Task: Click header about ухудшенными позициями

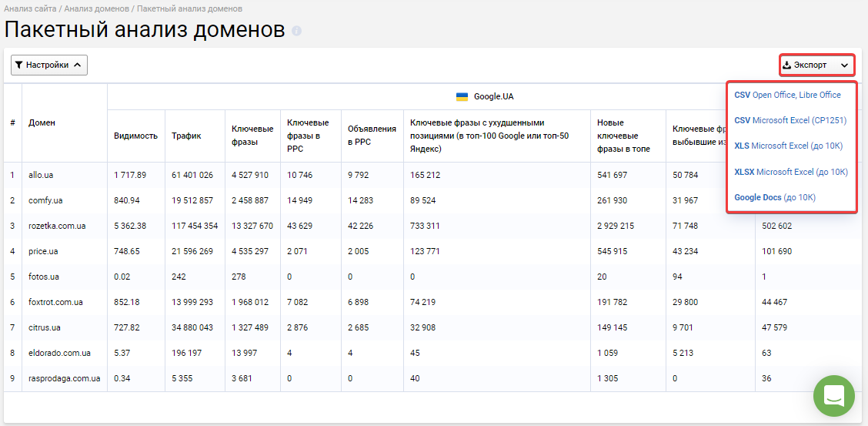Action: pyautogui.click(x=489, y=136)
